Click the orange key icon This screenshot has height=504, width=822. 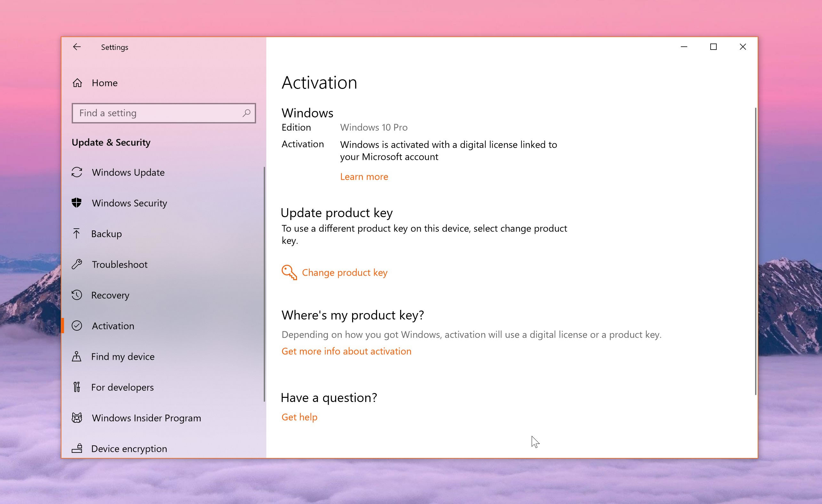point(289,272)
